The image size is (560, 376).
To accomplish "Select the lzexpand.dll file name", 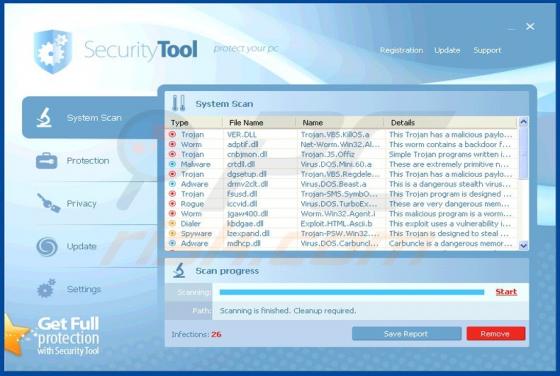I will pos(248,234).
